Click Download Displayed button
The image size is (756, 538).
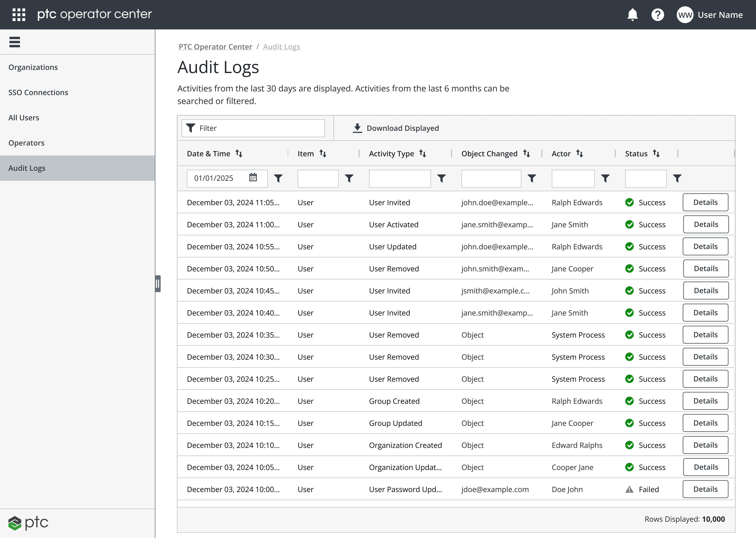point(396,128)
